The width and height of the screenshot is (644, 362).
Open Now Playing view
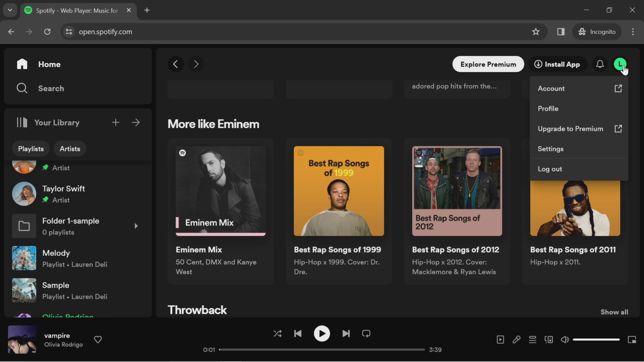[x=500, y=340]
